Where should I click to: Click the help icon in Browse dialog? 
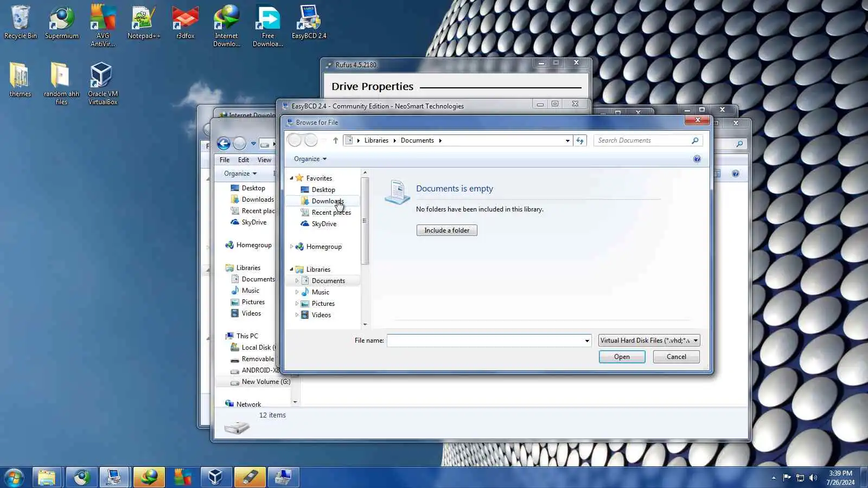click(x=697, y=159)
